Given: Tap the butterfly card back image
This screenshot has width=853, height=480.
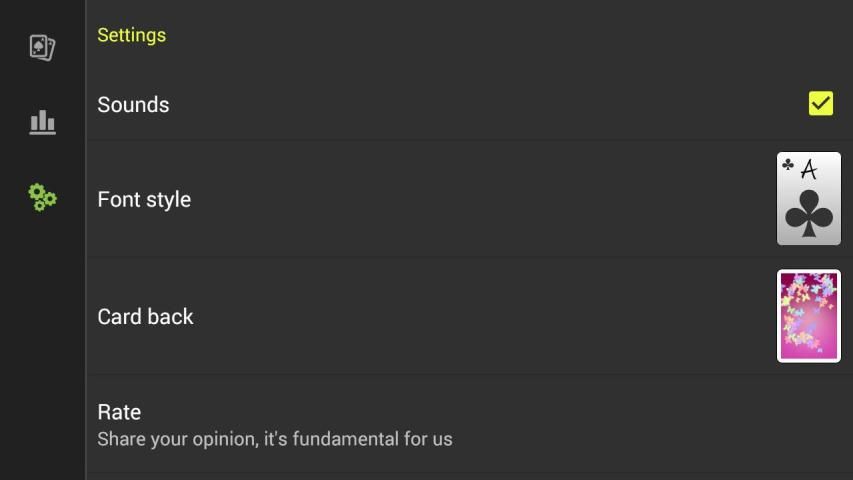Looking at the screenshot, I should tap(808, 316).
